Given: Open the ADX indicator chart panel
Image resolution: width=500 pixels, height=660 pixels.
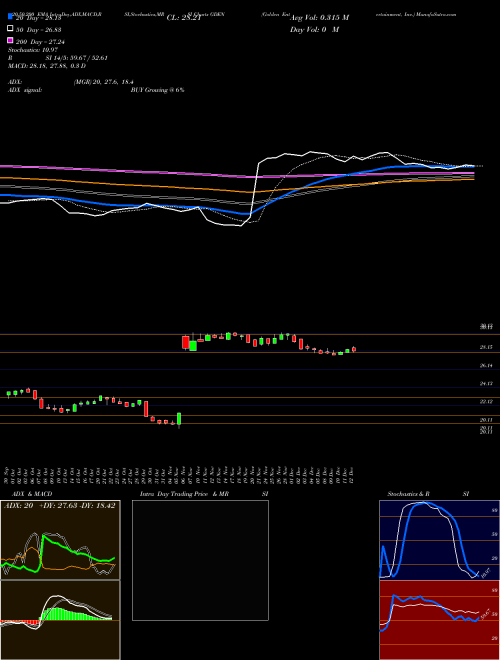Looking at the screenshot, I should click(60, 540).
